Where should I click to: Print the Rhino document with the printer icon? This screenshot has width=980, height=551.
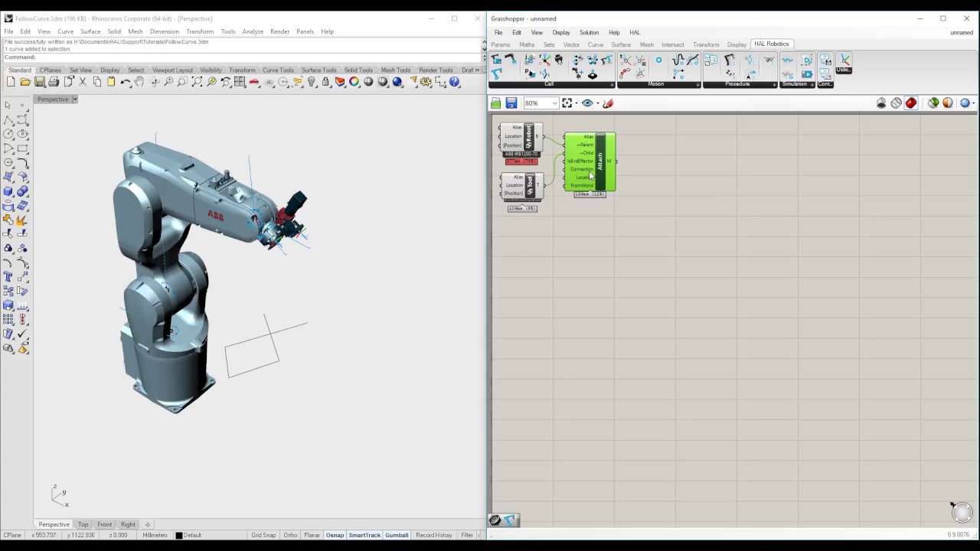pyautogui.click(x=54, y=82)
